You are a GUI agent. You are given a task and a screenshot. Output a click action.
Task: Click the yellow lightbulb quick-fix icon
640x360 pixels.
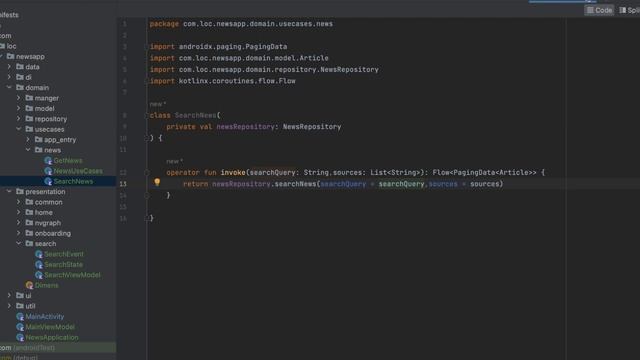click(157, 182)
